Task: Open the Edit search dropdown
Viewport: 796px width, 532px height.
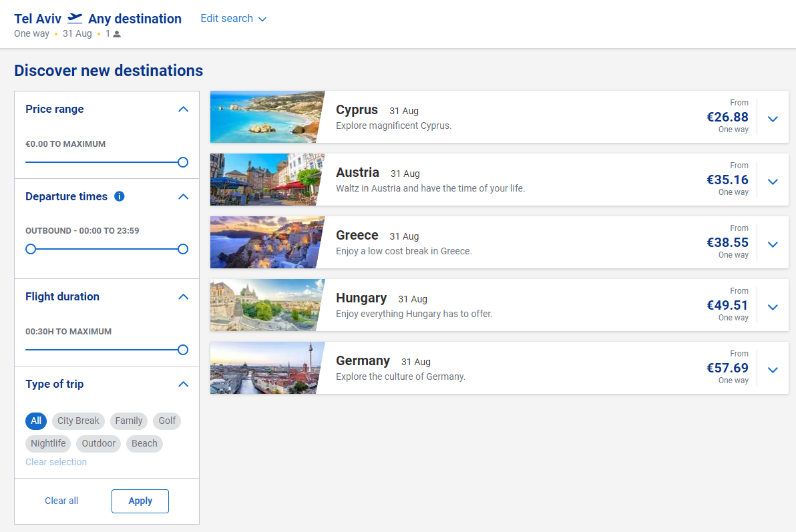Action: pyautogui.click(x=233, y=19)
